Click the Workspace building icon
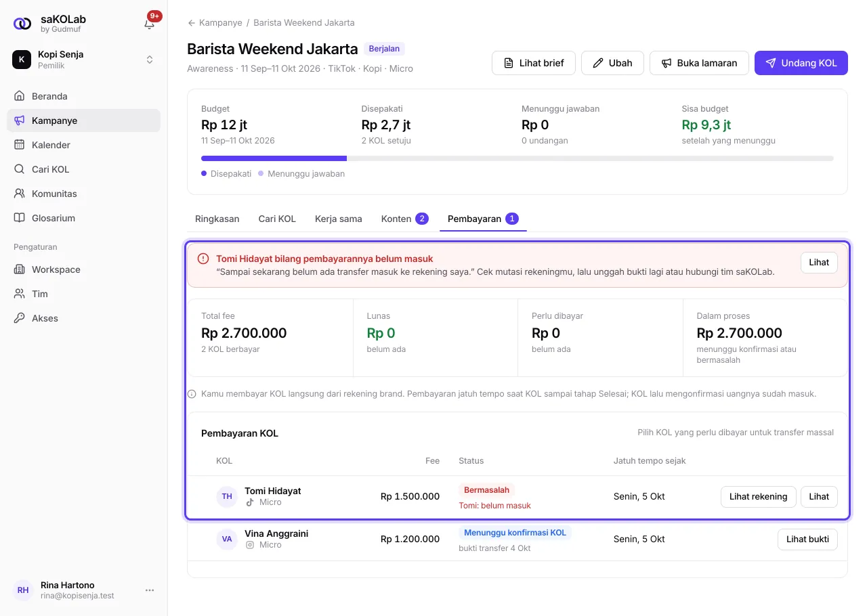Screen dimensions: 867x616 click(x=19, y=269)
